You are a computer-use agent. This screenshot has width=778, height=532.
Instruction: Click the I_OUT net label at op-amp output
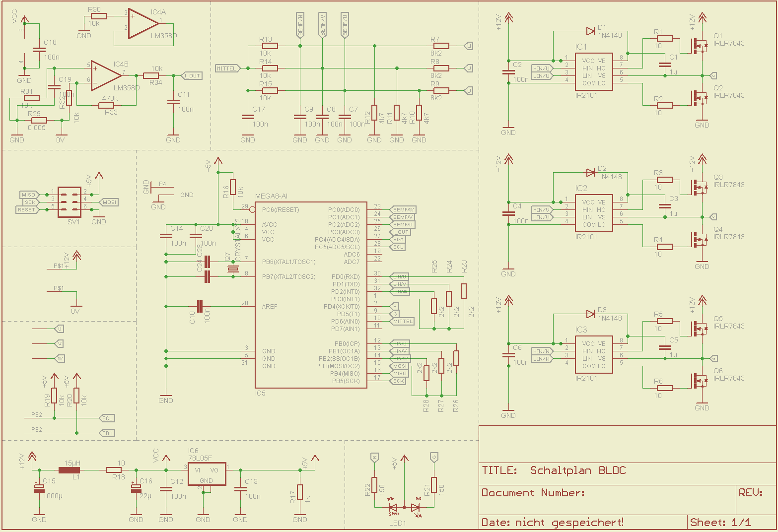[x=192, y=75]
